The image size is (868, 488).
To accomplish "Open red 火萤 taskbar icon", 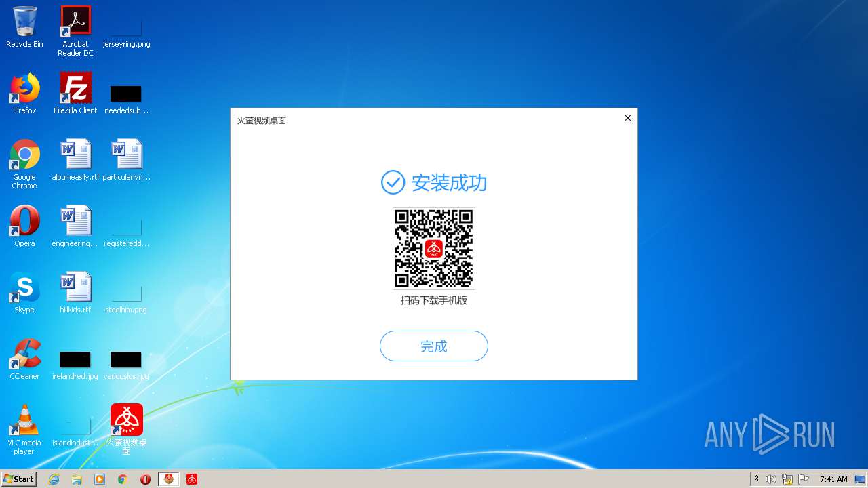I will point(192,479).
